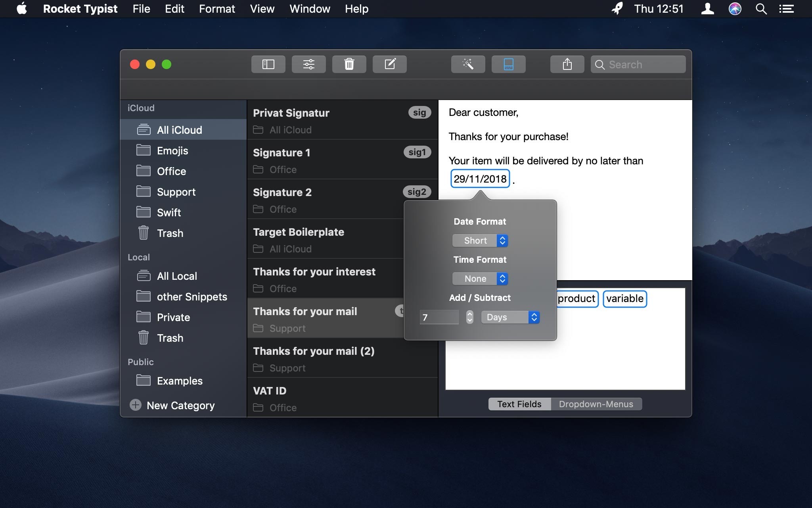The image size is (812, 508).
Task: Click the magic wand/auto-complete icon
Action: 468,64
